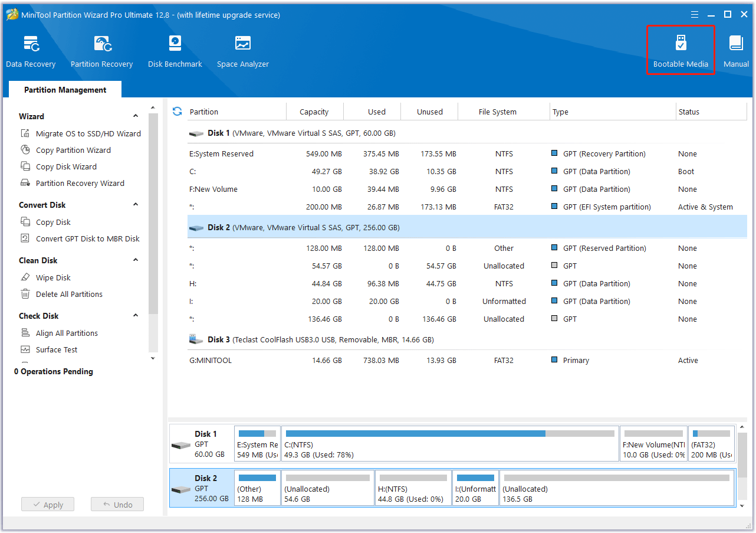756x533 pixels.
Task: Collapse the Convert Disk section
Action: (x=135, y=205)
